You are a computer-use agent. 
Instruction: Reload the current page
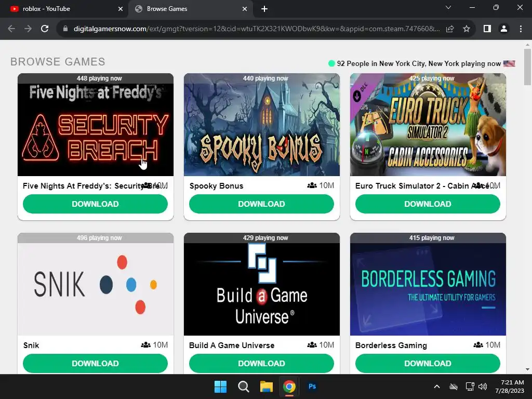click(x=45, y=29)
